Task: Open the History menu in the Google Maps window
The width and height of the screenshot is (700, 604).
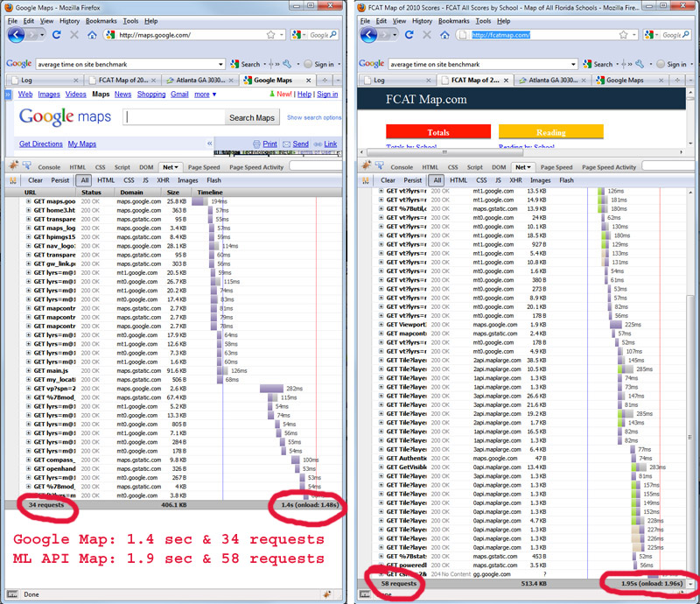Action: [x=69, y=21]
